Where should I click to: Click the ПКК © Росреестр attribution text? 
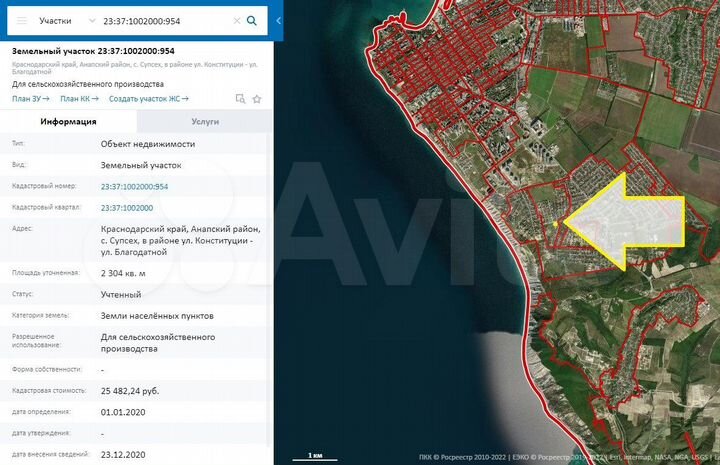click(462, 457)
